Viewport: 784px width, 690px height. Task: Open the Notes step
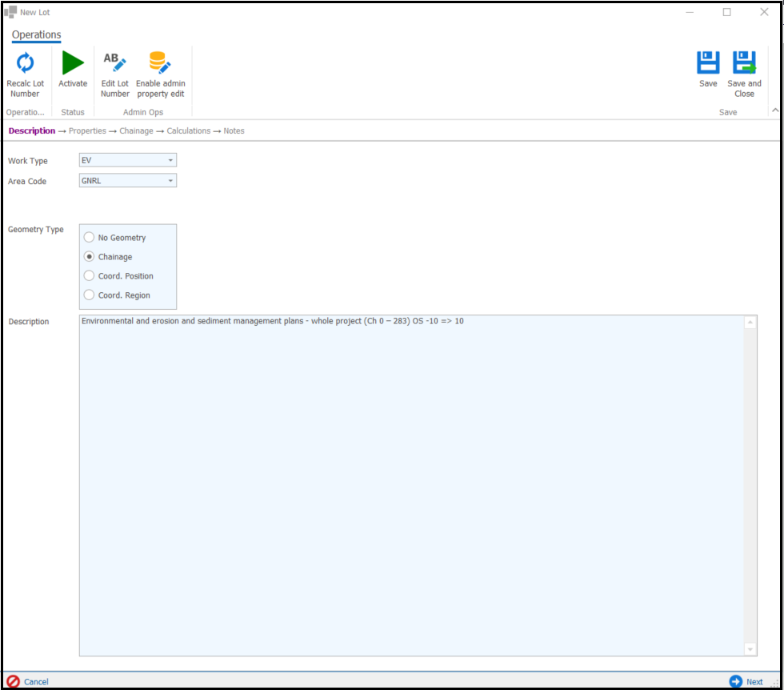(x=234, y=131)
